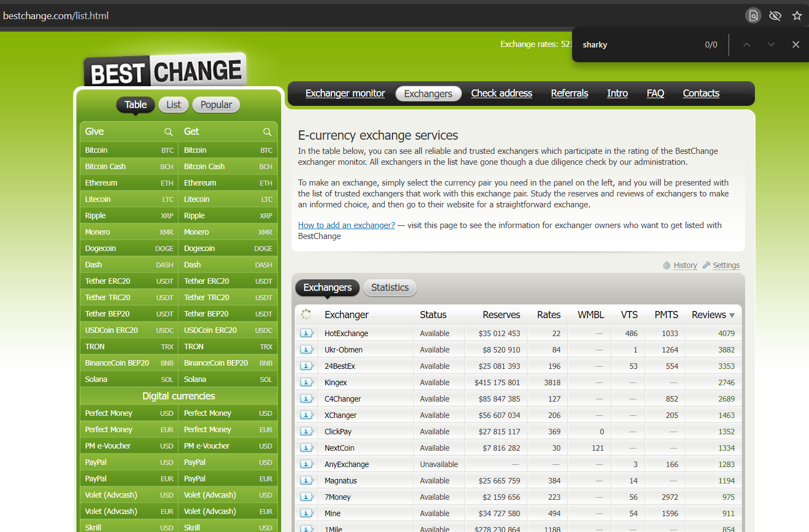
Task: Open info icon for XChanger row
Action: (x=307, y=415)
